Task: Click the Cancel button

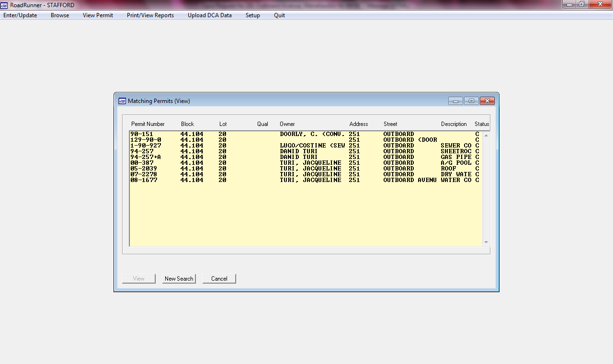Action: point(219,279)
